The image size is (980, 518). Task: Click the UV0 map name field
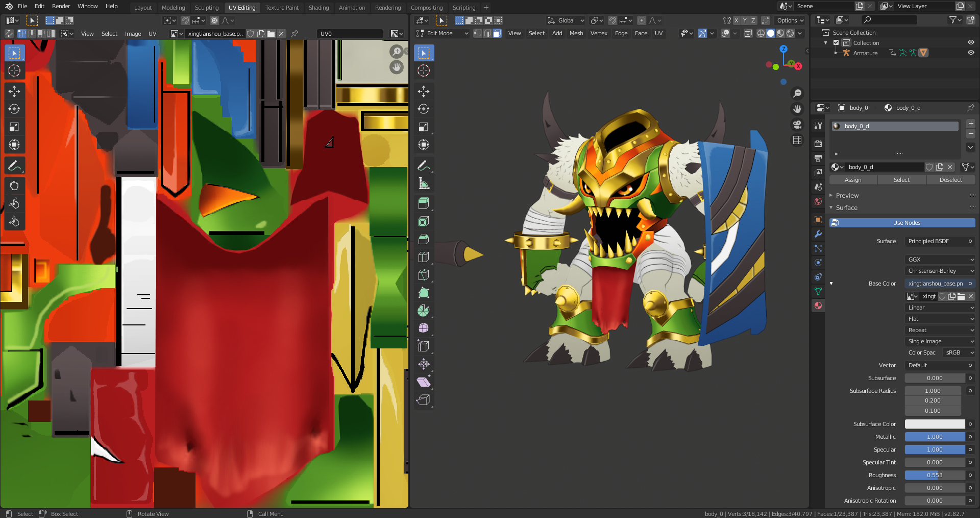(350, 34)
